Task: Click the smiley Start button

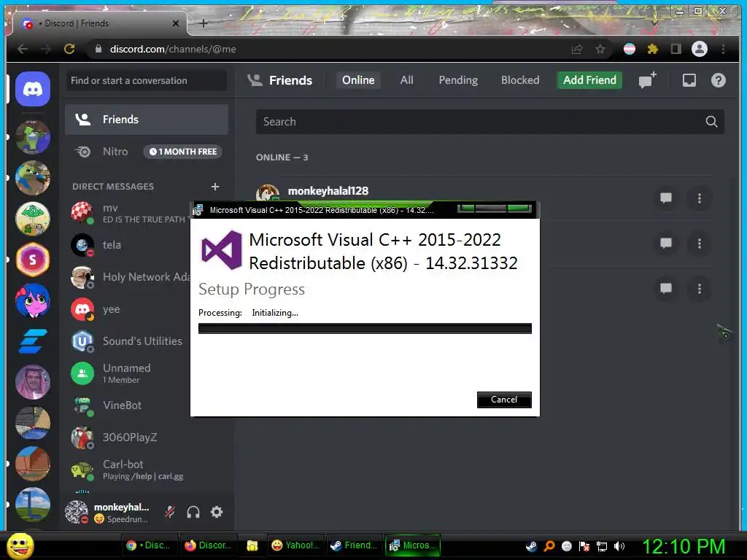Action: [20, 546]
